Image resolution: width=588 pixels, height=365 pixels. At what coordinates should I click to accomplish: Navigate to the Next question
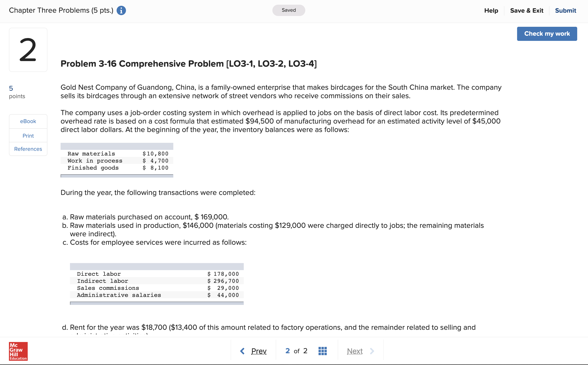pyautogui.click(x=355, y=351)
